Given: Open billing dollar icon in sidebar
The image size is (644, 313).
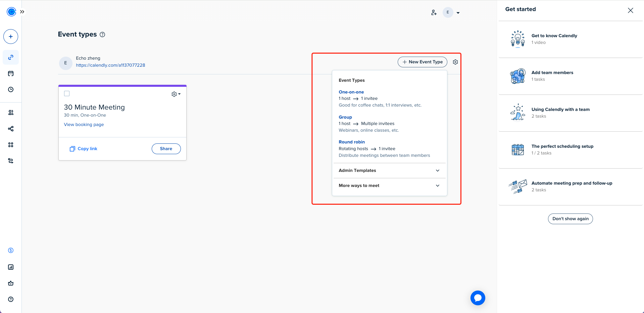Looking at the screenshot, I should pyautogui.click(x=11, y=250).
